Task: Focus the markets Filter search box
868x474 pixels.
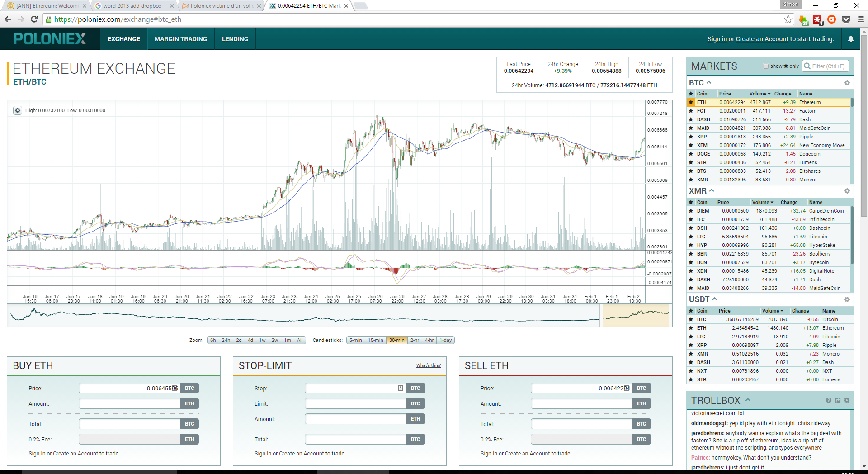Action: (826, 66)
